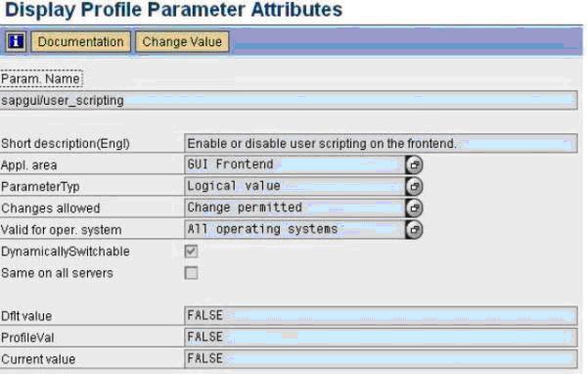Click the Changes allowed label
Image resolution: width=588 pixels, height=374 pixels.
pos(51,209)
